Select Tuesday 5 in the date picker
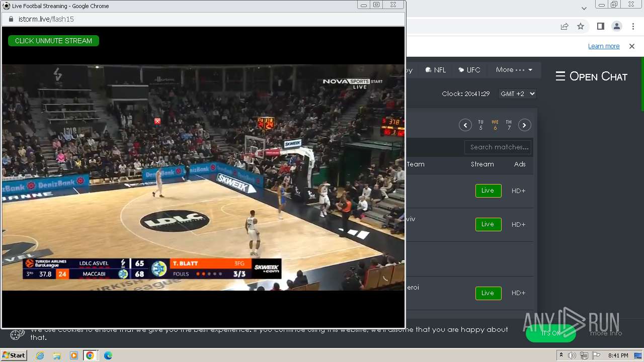 [480, 125]
